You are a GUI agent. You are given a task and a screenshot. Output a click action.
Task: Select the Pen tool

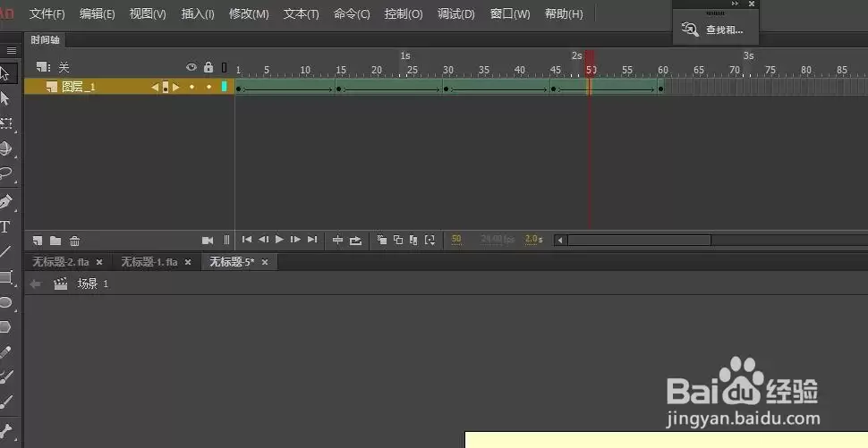tap(5, 202)
